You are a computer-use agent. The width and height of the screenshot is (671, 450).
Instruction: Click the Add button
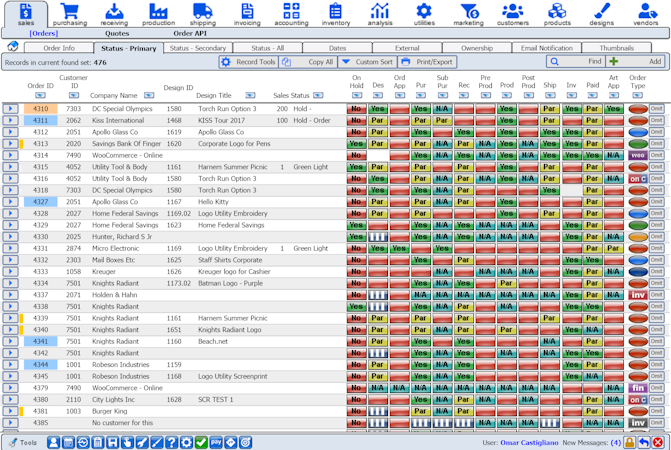click(x=635, y=62)
